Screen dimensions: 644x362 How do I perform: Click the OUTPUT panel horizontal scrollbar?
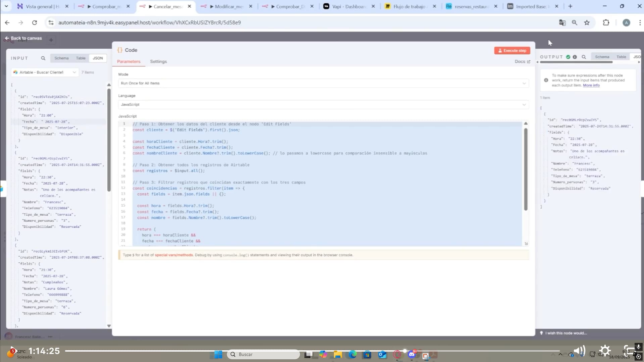click(576, 62)
